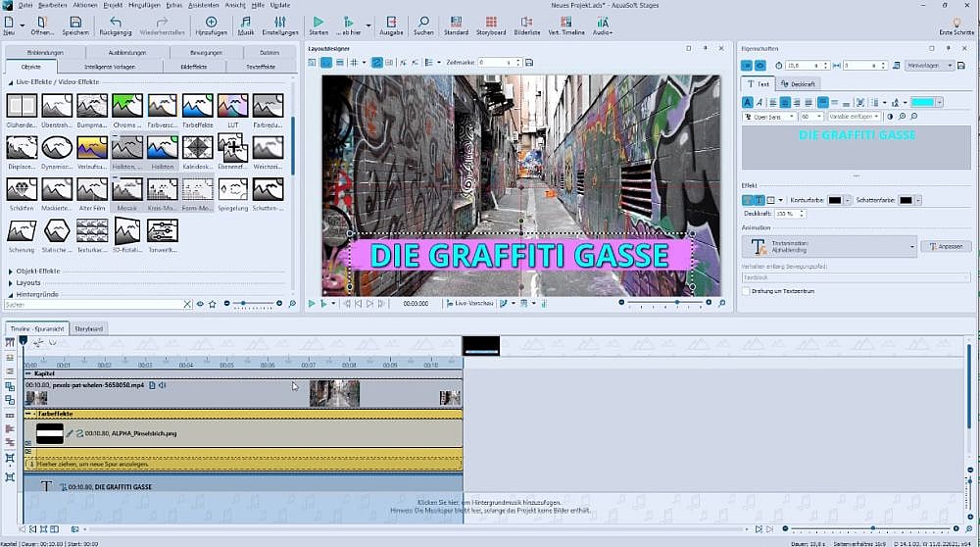
Task: Select the ALPHA_Pinselstrich.png timeline thumbnail
Action: pyautogui.click(x=50, y=432)
